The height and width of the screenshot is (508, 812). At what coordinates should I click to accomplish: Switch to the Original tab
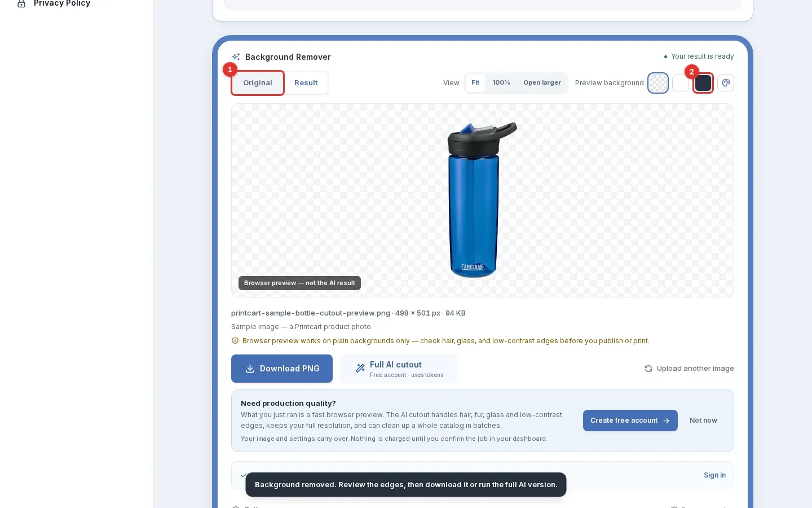coord(258,83)
